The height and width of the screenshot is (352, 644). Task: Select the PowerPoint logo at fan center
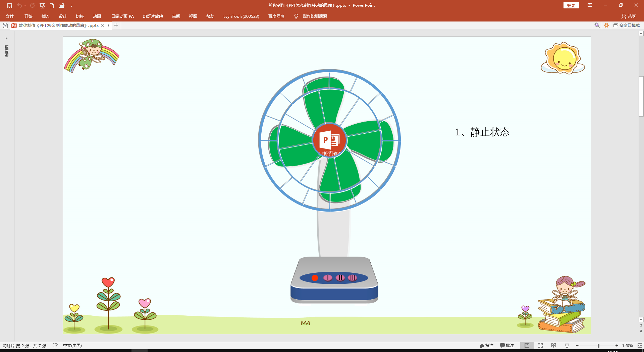click(329, 140)
